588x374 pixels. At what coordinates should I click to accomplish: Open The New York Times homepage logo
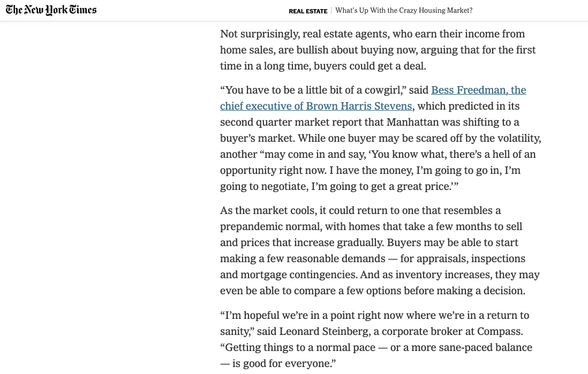[x=51, y=10]
